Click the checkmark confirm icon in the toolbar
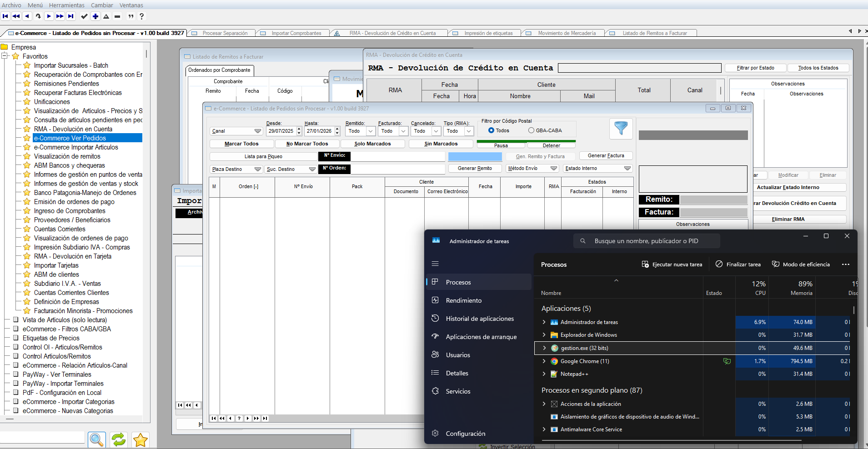The height and width of the screenshot is (449, 868). point(84,16)
